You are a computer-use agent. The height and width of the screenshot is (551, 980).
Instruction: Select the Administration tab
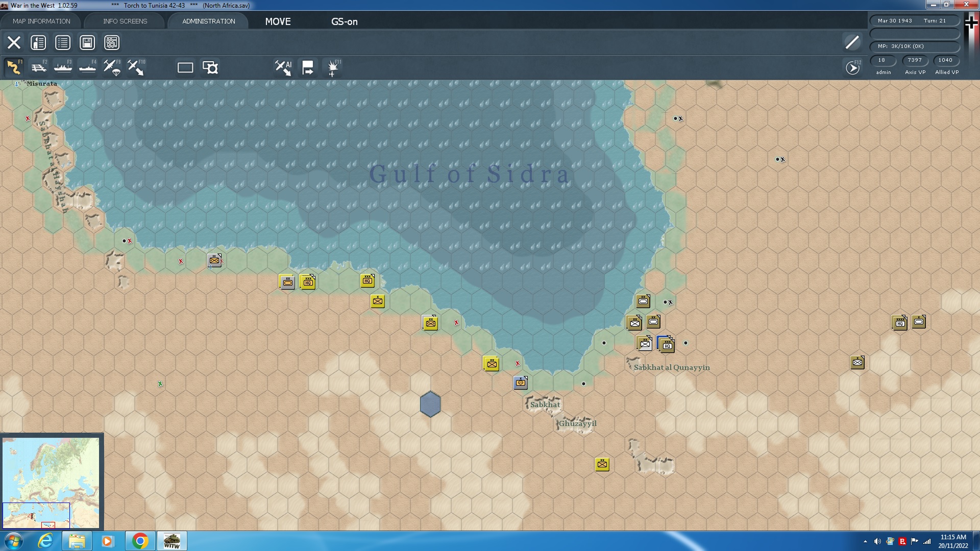pos(208,21)
